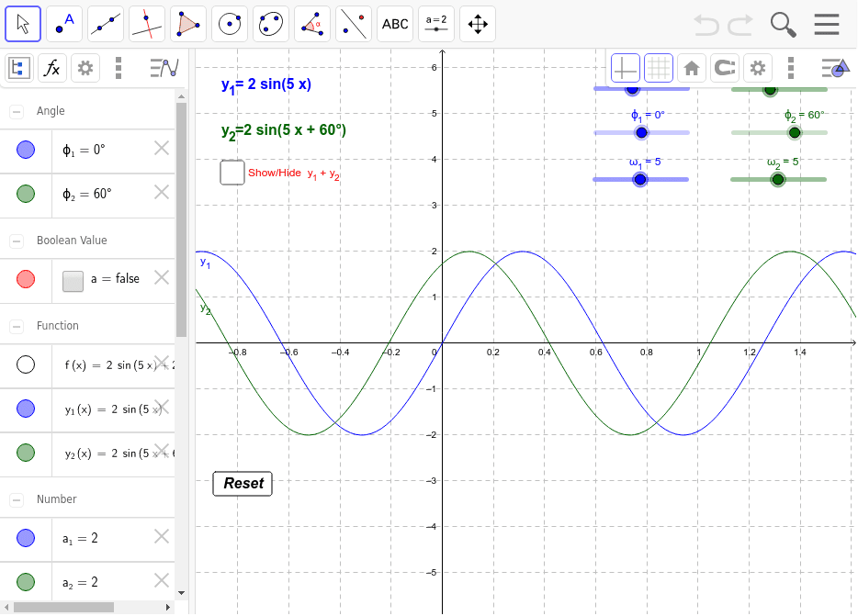858x616 pixels.
Task: Delete the ϕ₁ = 0° entry
Action: tap(162, 149)
